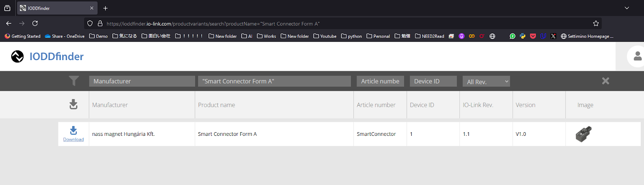
Task: Sort by Manufacturer column header
Action: pos(110,105)
